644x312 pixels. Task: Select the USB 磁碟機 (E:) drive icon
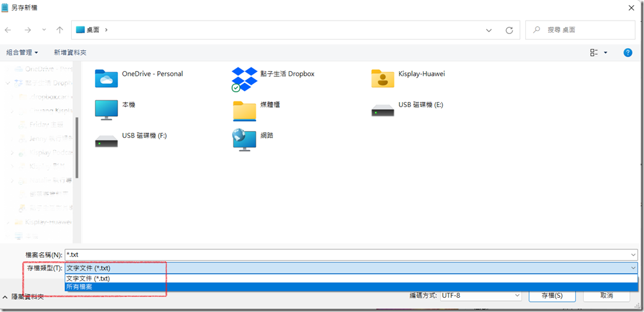pyautogui.click(x=383, y=110)
